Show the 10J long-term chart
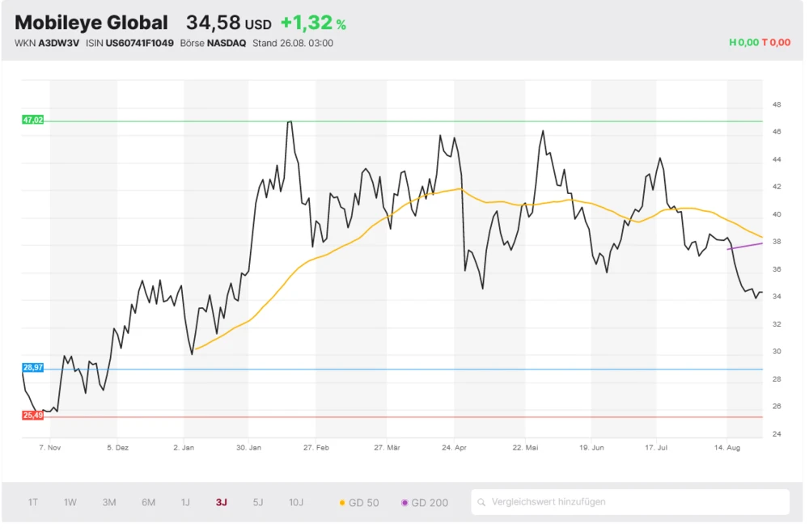This screenshot has width=809, height=532. click(296, 502)
